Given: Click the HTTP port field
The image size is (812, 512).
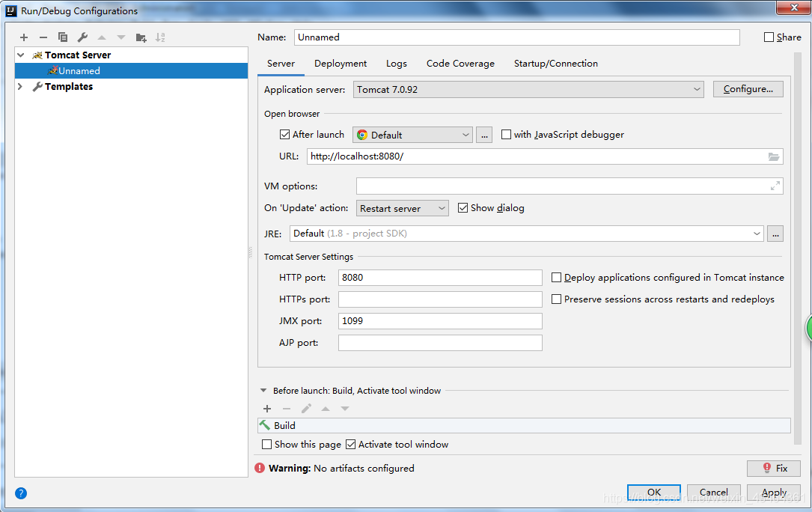Looking at the screenshot, I should (440, 278).
